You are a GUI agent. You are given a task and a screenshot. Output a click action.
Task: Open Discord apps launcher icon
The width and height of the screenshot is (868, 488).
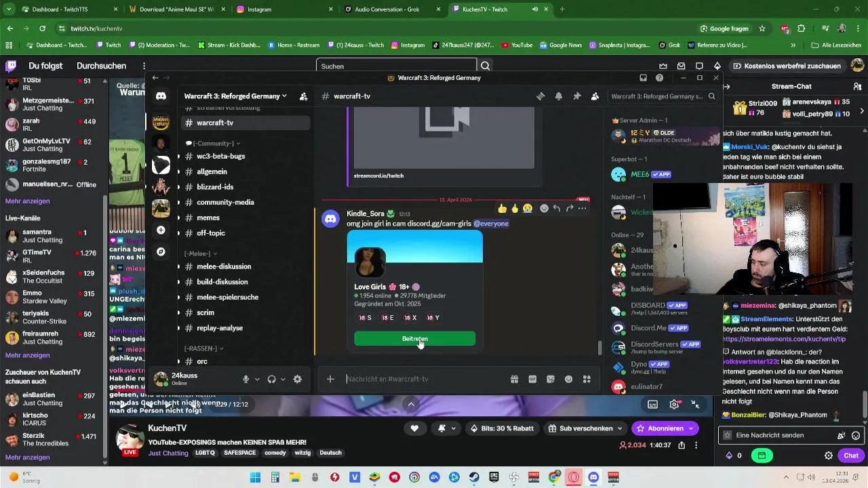click(587, 379)
